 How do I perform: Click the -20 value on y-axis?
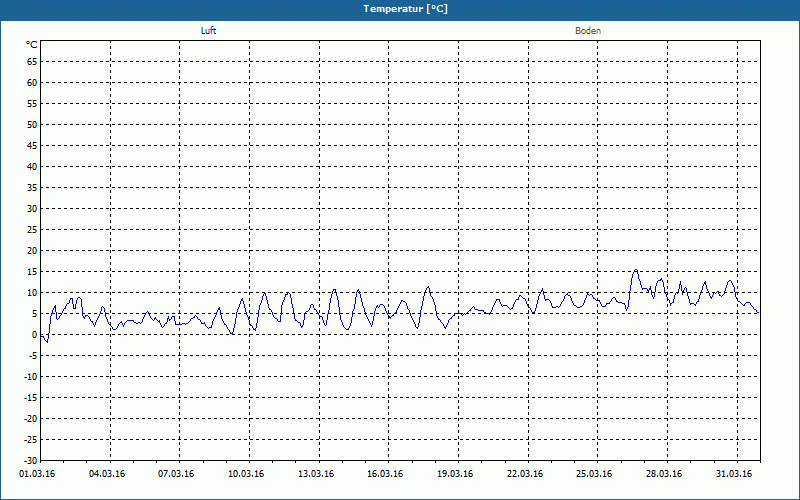pos(31,418)
